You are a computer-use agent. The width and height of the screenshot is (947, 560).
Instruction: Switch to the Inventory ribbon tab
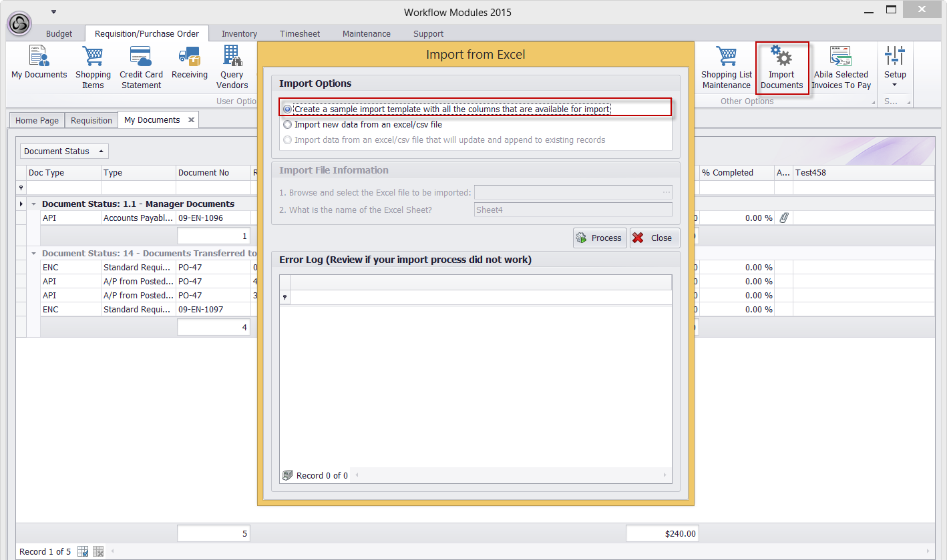pyautogui.click(x=239, y=33)
